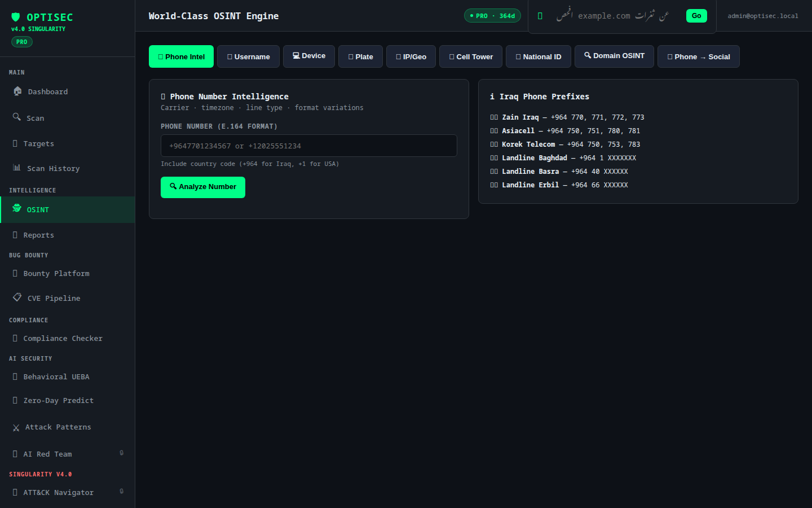Open Zero-Day Predict in the sidebar
This screenshot has width=812, height=508.
68,401
